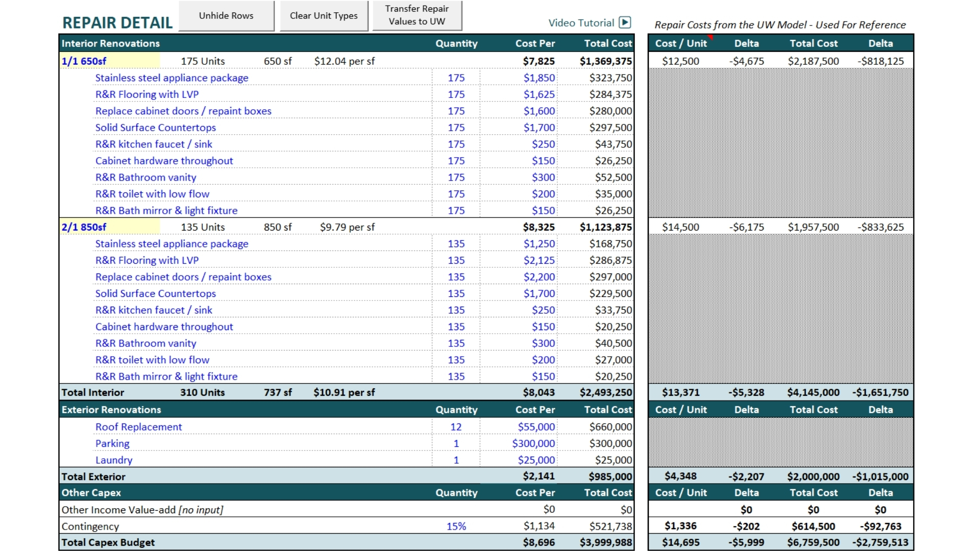Select the Laundry line item label
The height and width of the screenshot is (551, 980).
[x=114, y=460]
